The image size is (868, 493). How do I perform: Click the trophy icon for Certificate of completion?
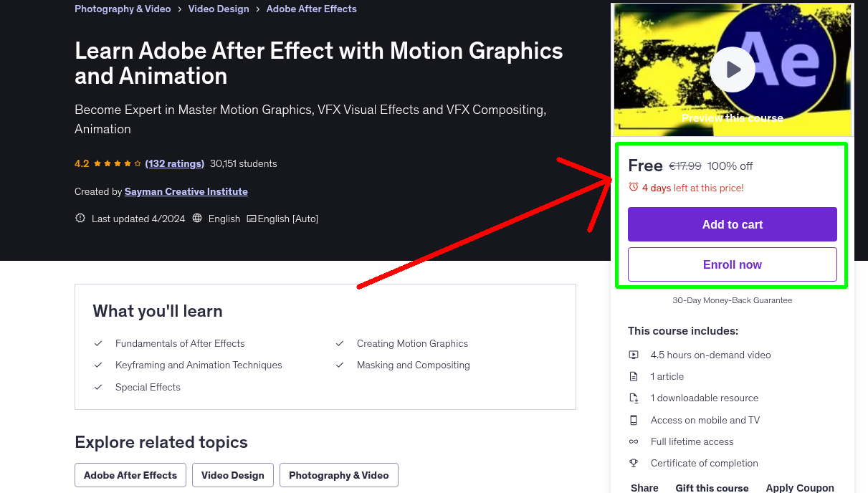pyautogui.click(x=634, y=463)
